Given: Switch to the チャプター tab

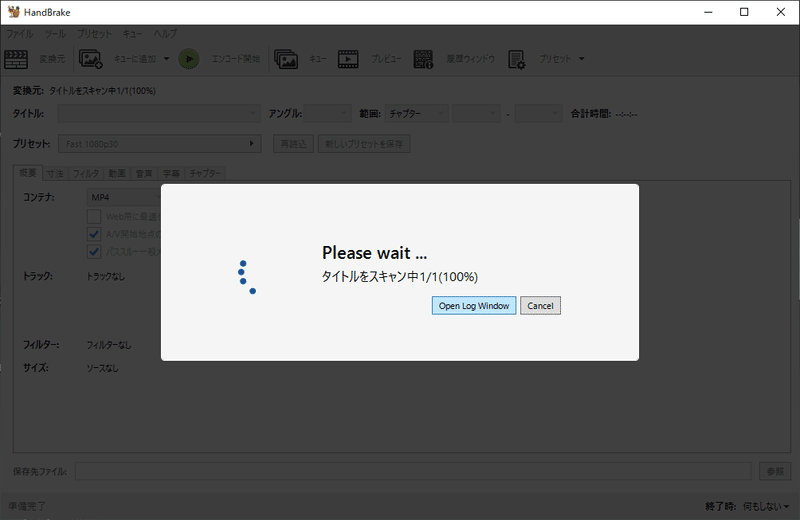Looking at the screenshot, I should [205, 174].
